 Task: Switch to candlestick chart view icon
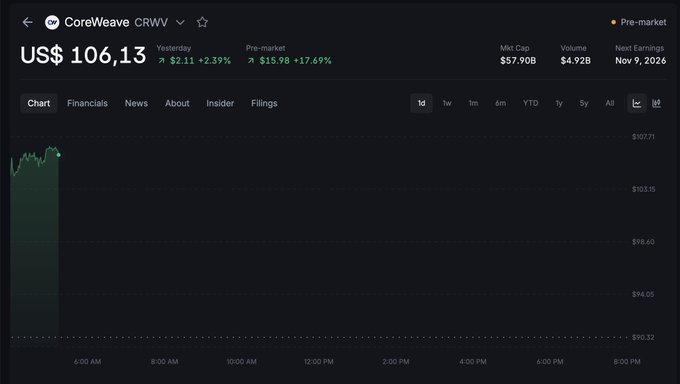657,103
